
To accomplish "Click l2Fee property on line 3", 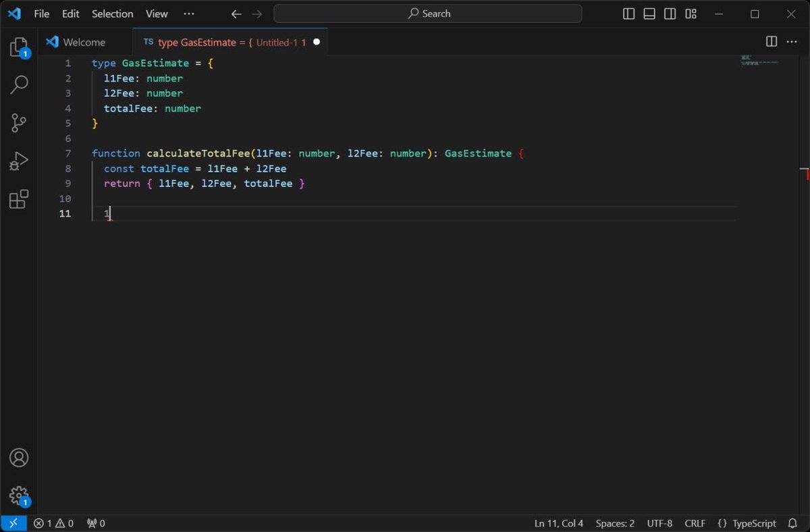I will [x=119, y=93].
